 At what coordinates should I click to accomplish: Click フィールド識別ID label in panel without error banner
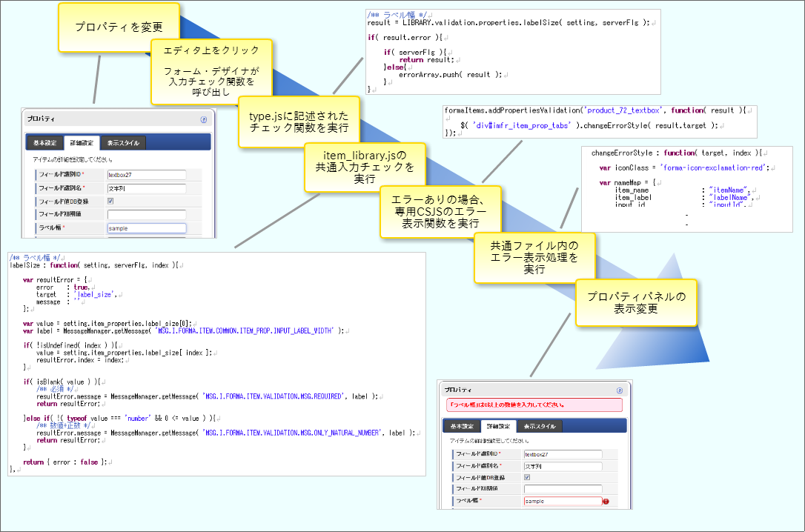click(x=59, y=174)
